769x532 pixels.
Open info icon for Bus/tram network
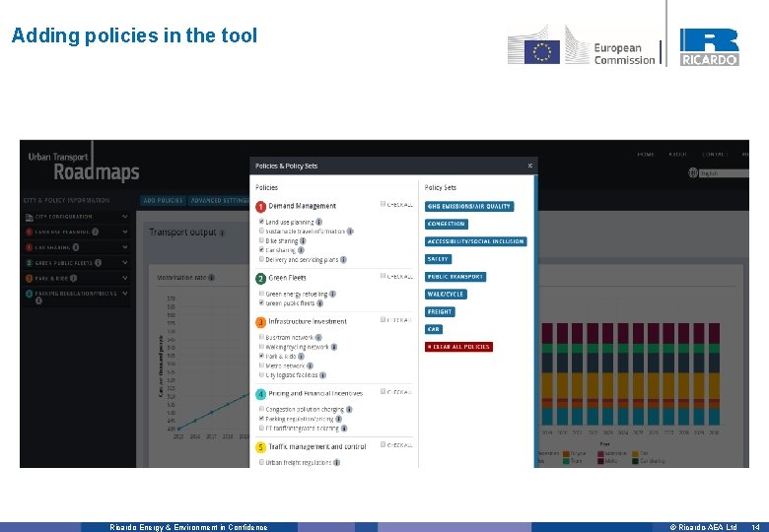318,338
